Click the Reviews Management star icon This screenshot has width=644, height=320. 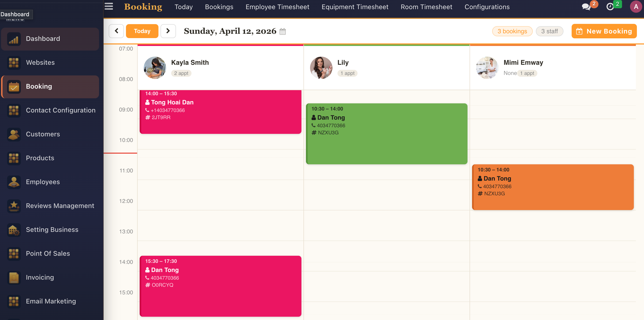(14, 206)
